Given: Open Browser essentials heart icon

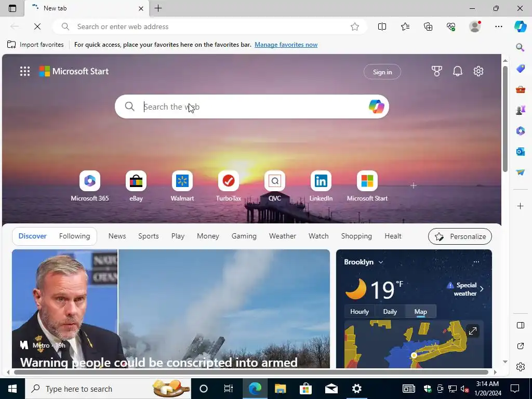Looking at the screenshot, I should click(x=451, y=26).
